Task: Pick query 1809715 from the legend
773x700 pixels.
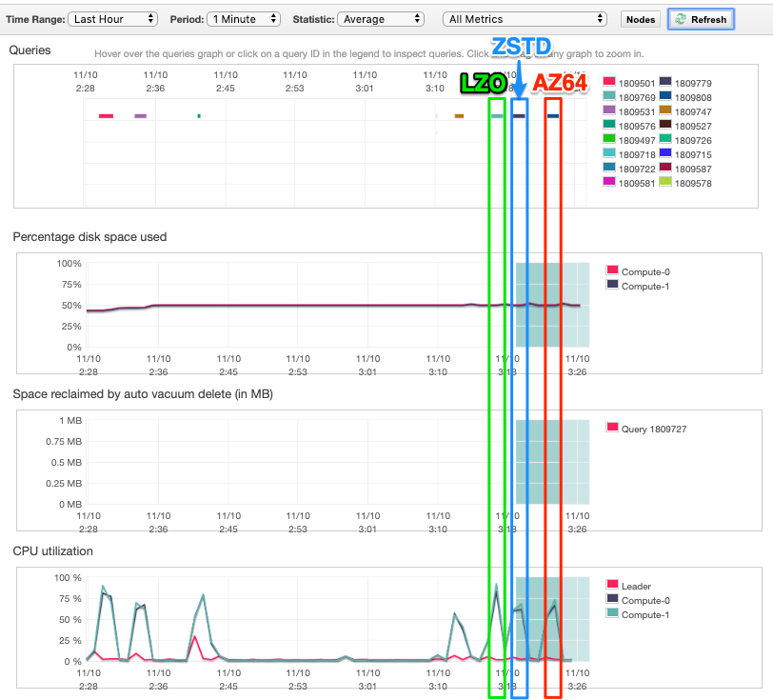Action: [692, 154]
